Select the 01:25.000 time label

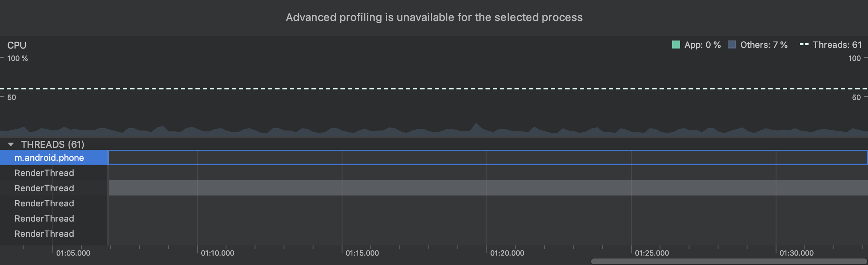tap(652, 253)
